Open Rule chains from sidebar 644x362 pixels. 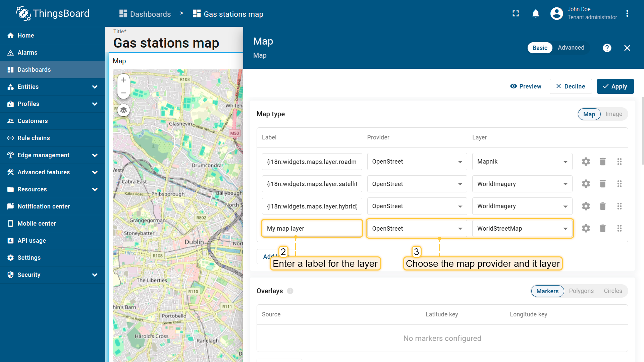click(x=34, y=138)
